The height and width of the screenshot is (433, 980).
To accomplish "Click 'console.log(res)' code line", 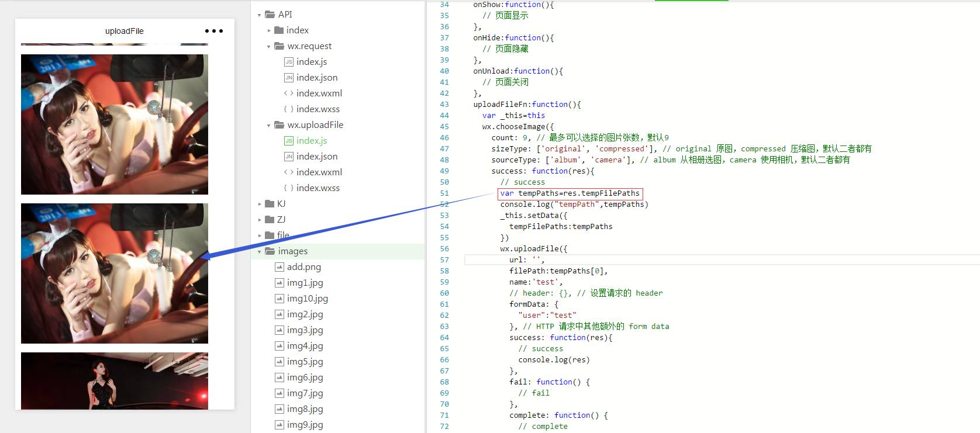I will [554, 360].
